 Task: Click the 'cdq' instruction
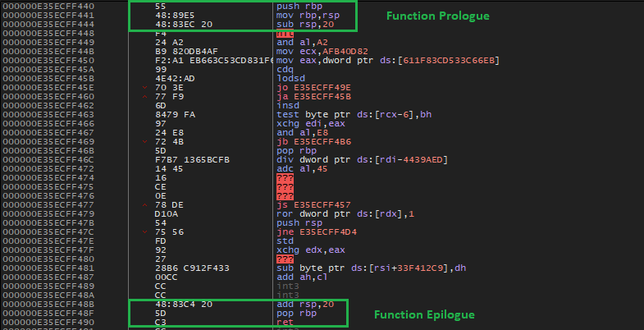pos(285,70)
